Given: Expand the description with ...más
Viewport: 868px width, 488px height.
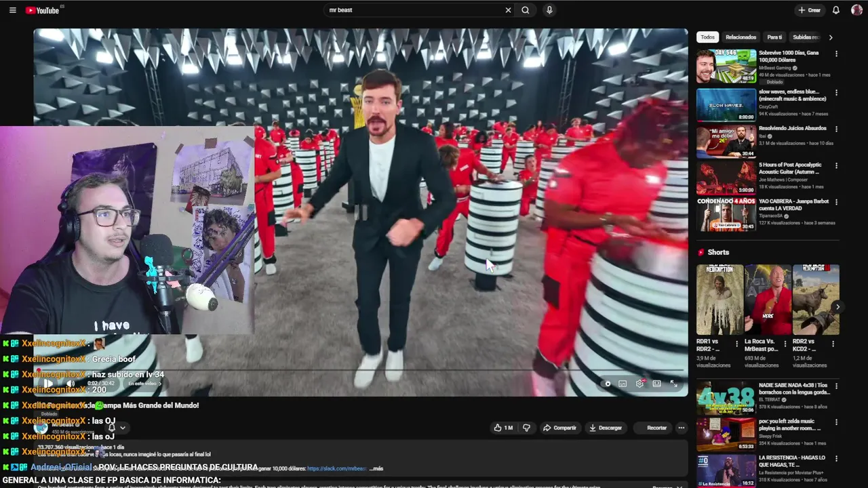Looking at the screenshot, I should [376, 468].
